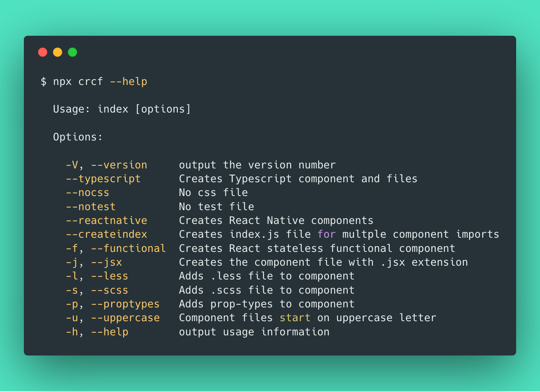Click the -j, --jsx option
This screenshot has height=392, width=540.
(x=94, y=262)
